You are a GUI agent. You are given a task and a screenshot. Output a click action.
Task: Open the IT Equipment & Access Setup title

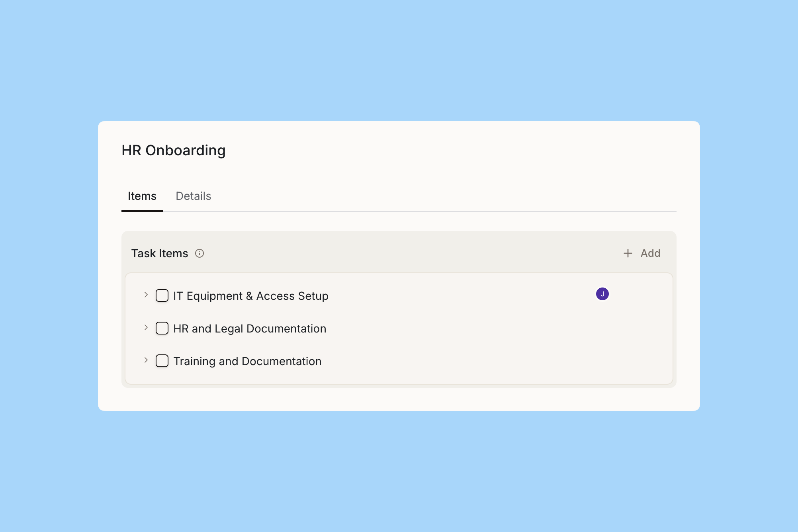(x=250, y=296)
